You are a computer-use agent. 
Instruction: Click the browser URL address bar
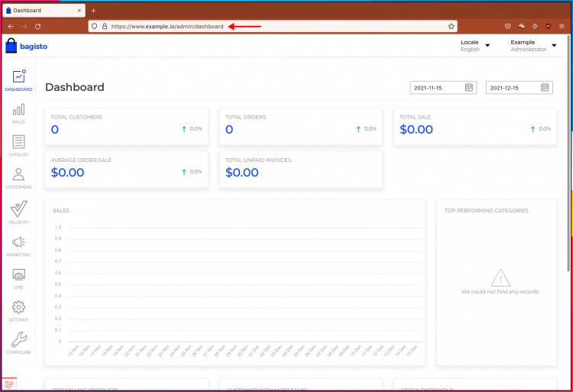click(267, 26)
